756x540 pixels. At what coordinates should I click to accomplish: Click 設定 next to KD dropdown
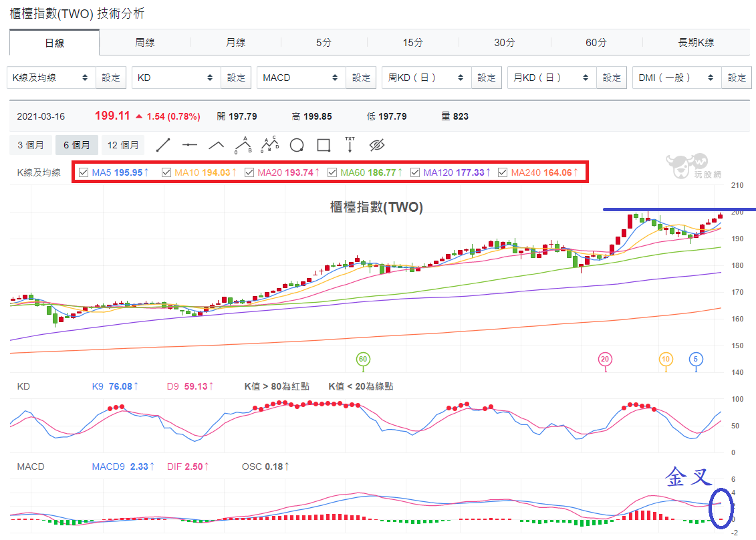(x=236, y=78)
